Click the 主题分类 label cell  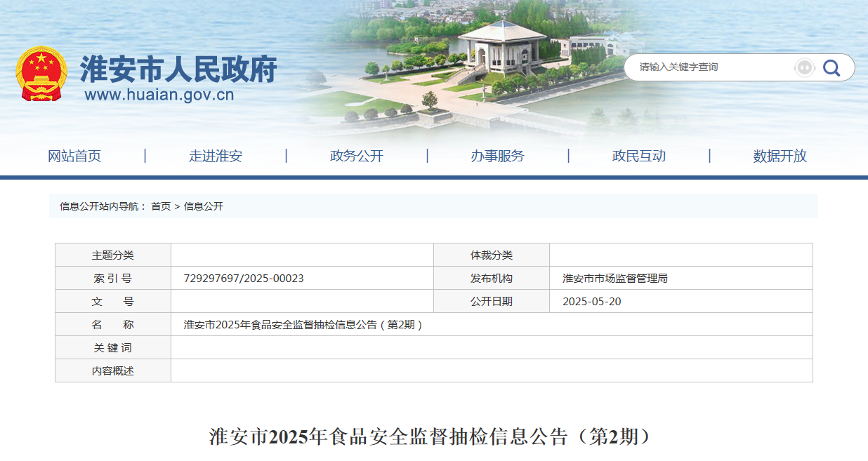pos(113,255)
